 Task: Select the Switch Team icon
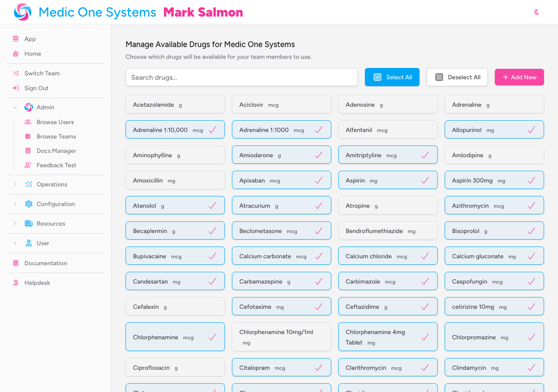(16, 73)
